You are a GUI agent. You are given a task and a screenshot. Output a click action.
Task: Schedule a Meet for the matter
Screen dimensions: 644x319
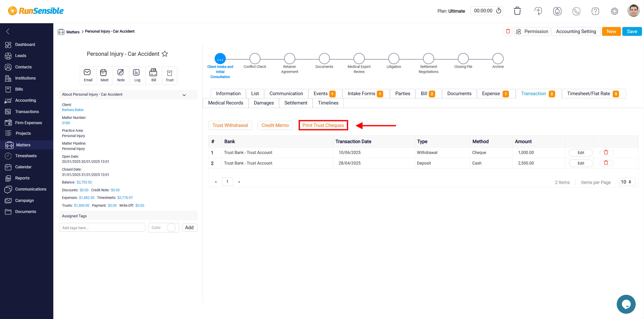coord(104,75)
